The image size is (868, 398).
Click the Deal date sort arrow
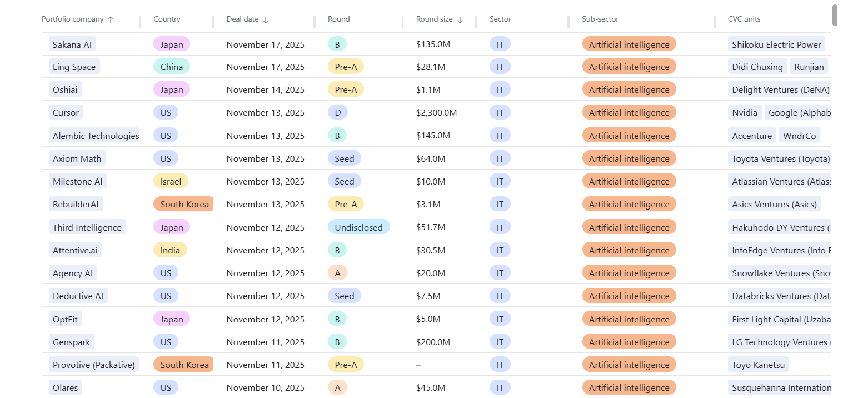click(266, 19)
